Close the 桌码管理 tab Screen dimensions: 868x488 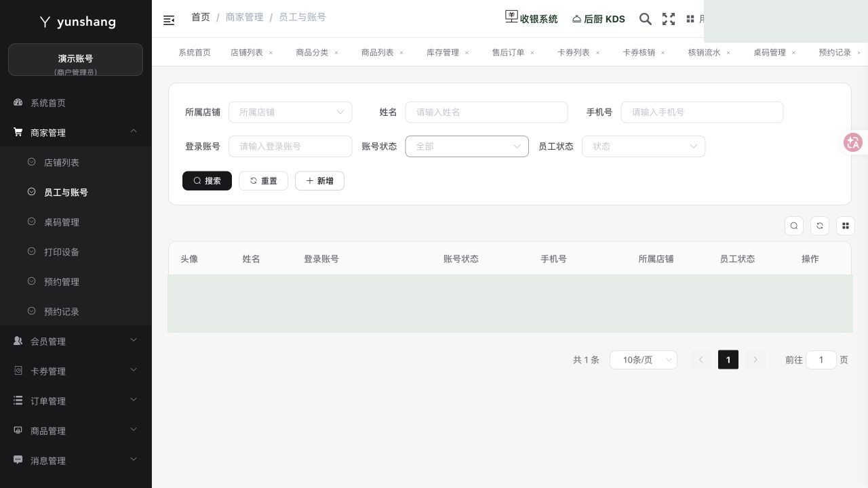click(x=794, y=52)
